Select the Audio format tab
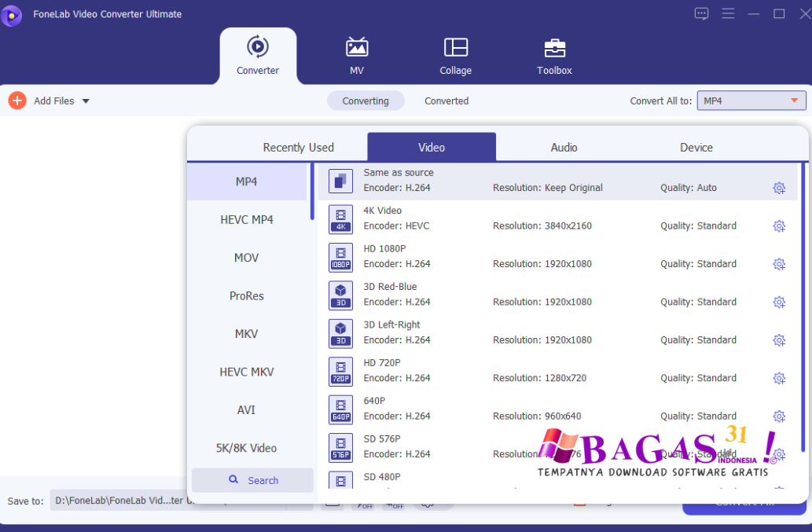 (x=564, y=148)
